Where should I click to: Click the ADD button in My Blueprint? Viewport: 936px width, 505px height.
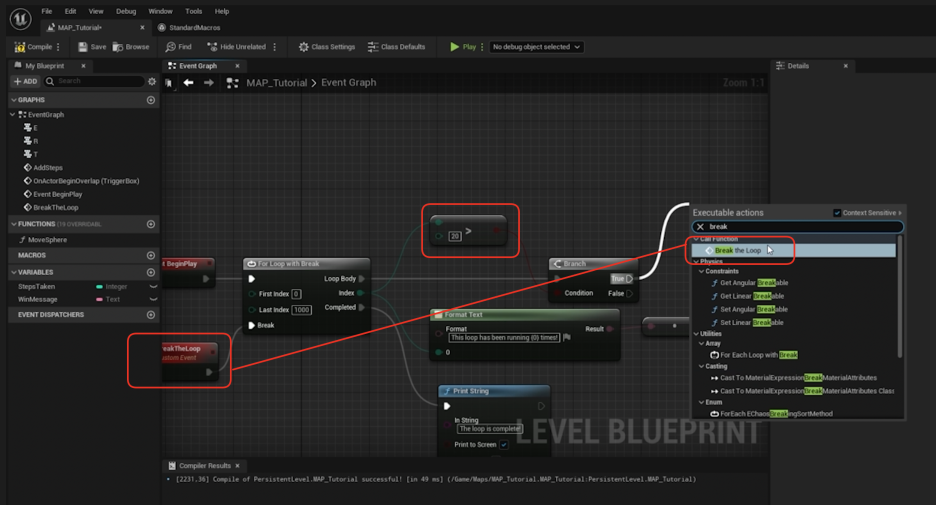[x=26, y=81]
